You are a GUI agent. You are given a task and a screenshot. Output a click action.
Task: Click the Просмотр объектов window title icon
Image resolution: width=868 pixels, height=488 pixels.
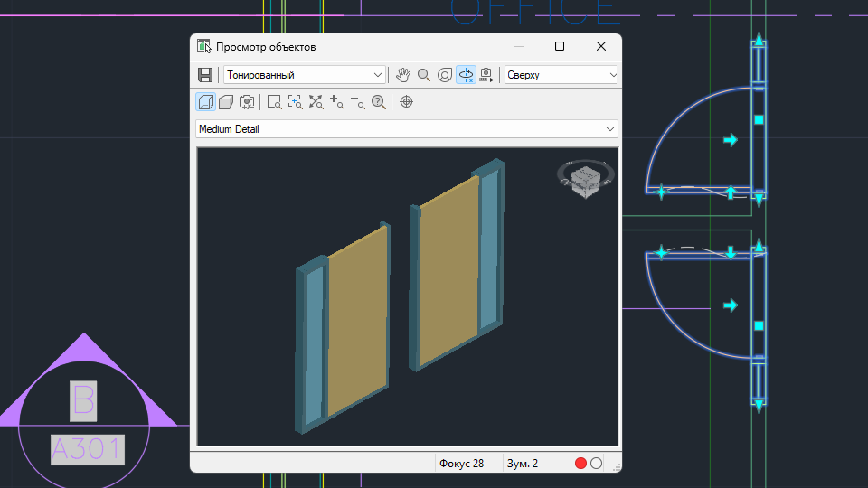coord(204,46)
